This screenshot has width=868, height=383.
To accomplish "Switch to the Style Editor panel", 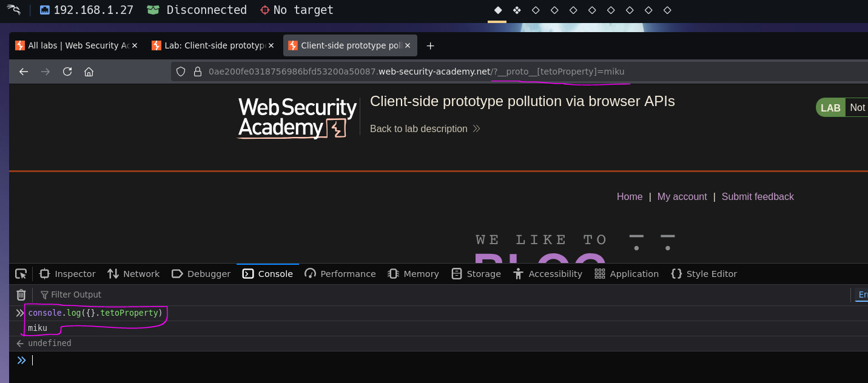I will click(704, 274).
